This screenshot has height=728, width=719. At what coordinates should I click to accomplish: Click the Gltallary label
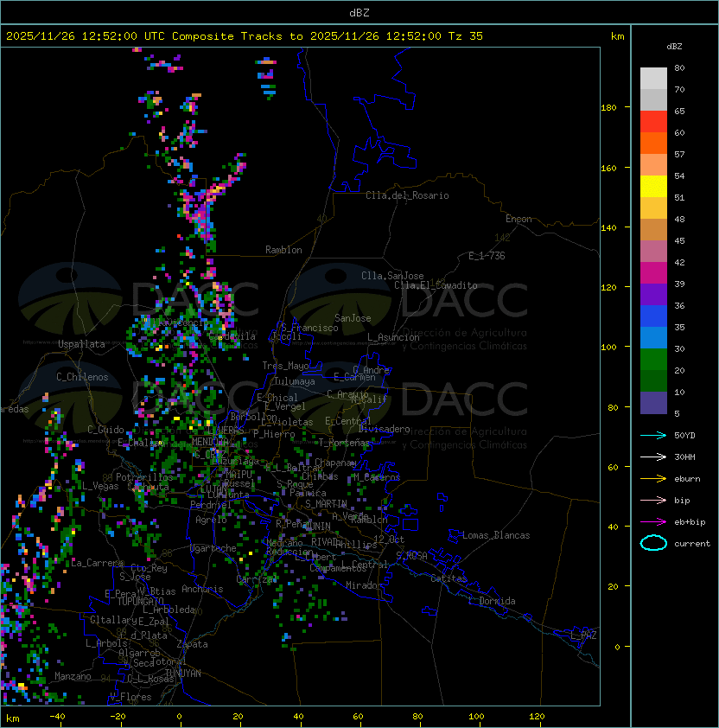coord(113,620)
